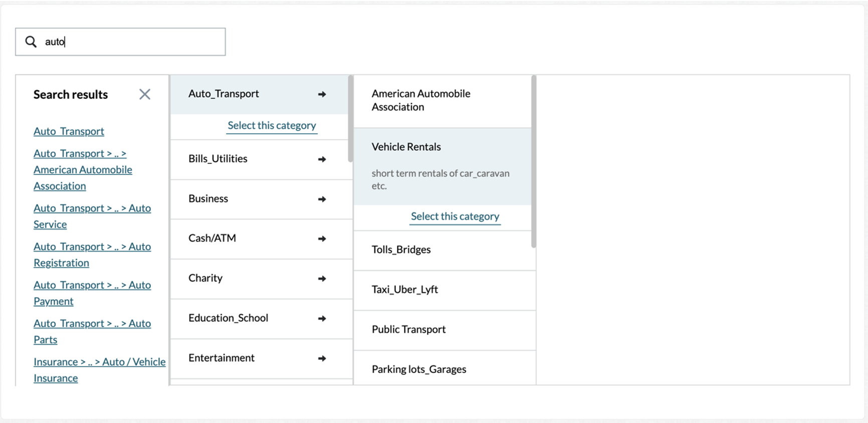This screenshot has height=423, width=868.
Task: Open the Auto / Vehicle Insurance result link
Action: point(99,370)
